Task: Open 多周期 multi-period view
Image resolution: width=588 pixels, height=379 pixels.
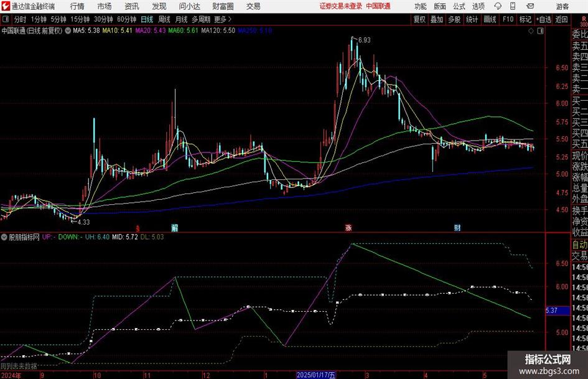Action: 201,19
